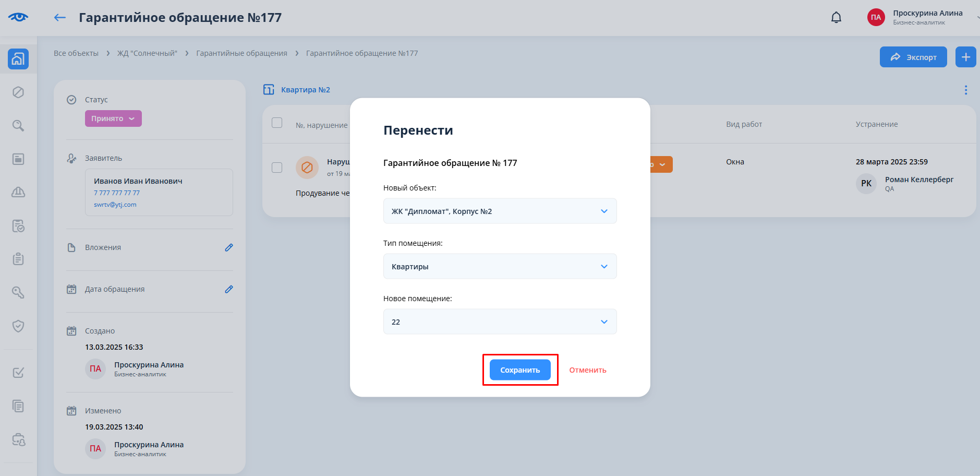This screenshot has height=476, width=980.
Task: Edit Дата обращения with pencil icon
Action: click(228, 289)
